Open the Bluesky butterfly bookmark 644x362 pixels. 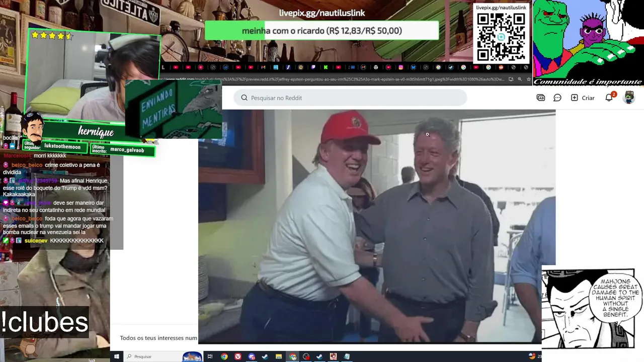[414, 67]
